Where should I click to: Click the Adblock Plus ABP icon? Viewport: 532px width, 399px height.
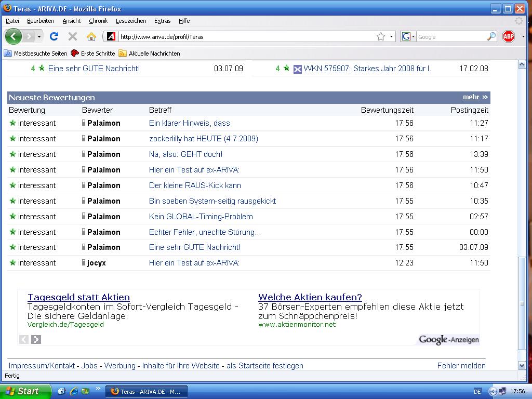coord(509,36)
